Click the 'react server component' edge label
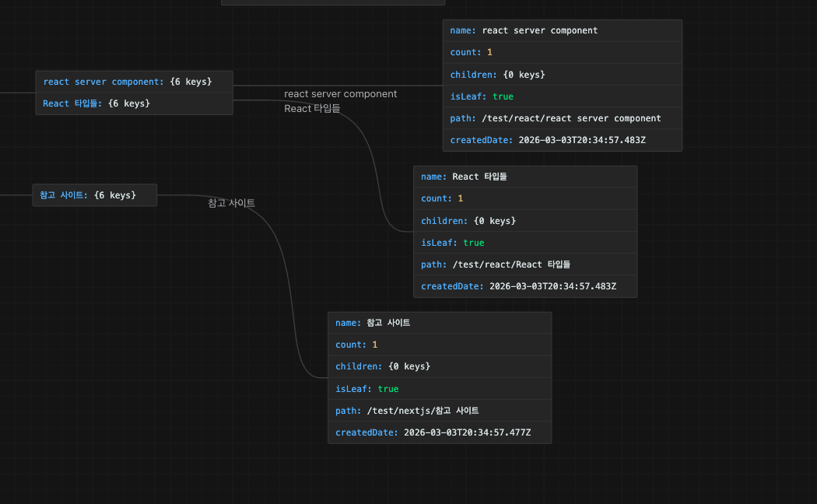 pyautogui.click(x=340, y=94)
